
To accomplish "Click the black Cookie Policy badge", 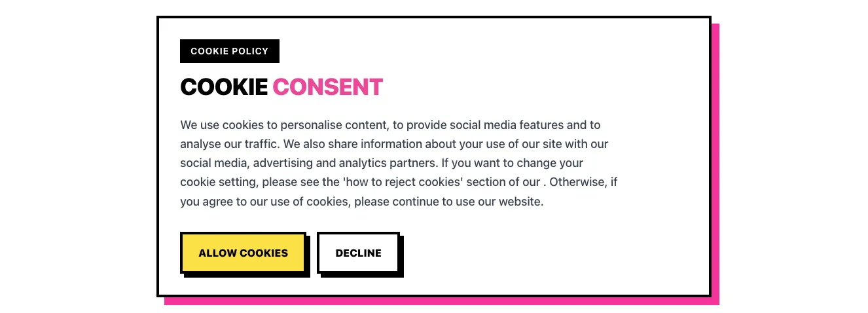I will click(229, 51).
